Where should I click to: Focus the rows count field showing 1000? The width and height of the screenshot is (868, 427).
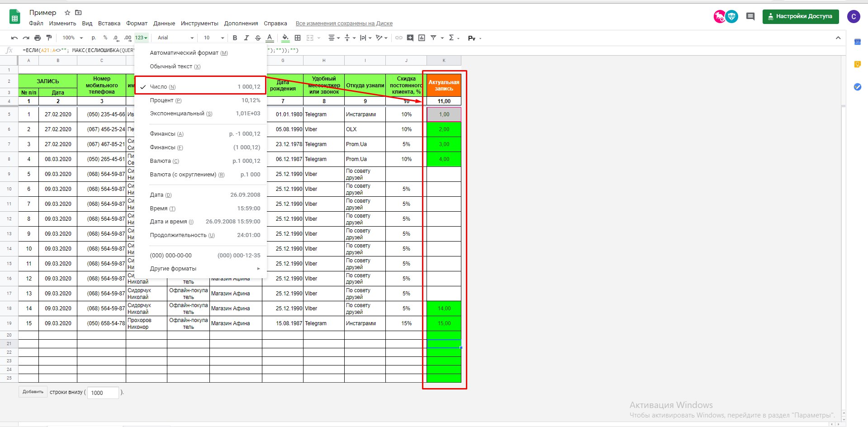pyautogui.click(x=103, y=393)
